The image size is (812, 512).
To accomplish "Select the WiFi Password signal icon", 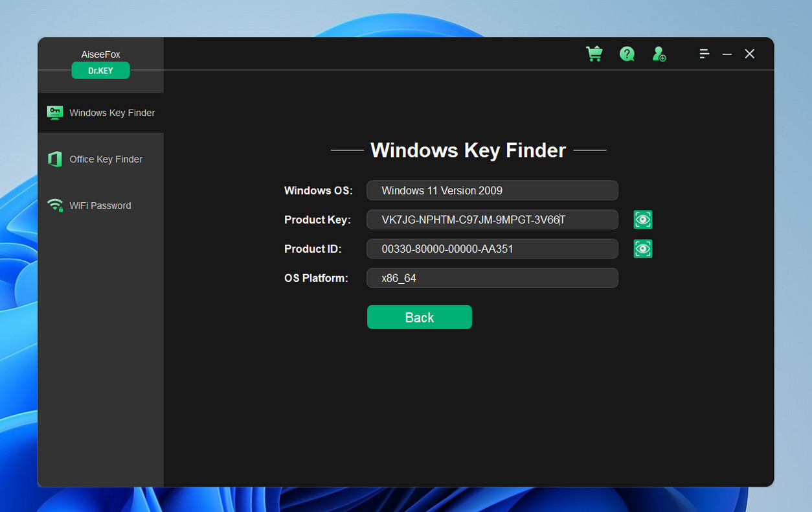I will [55, 205].
